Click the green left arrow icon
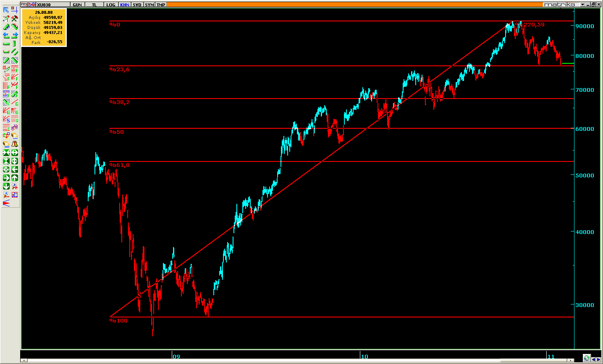The width and height of the screenshot is (603, 364). [14, 169]
